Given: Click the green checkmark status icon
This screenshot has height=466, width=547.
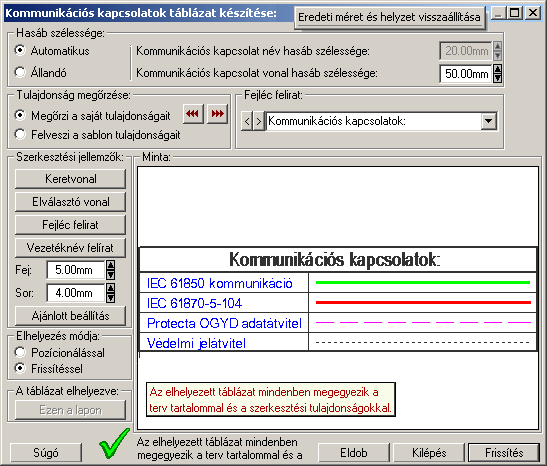Looking at the screenshot, I should tap(114, 444).
